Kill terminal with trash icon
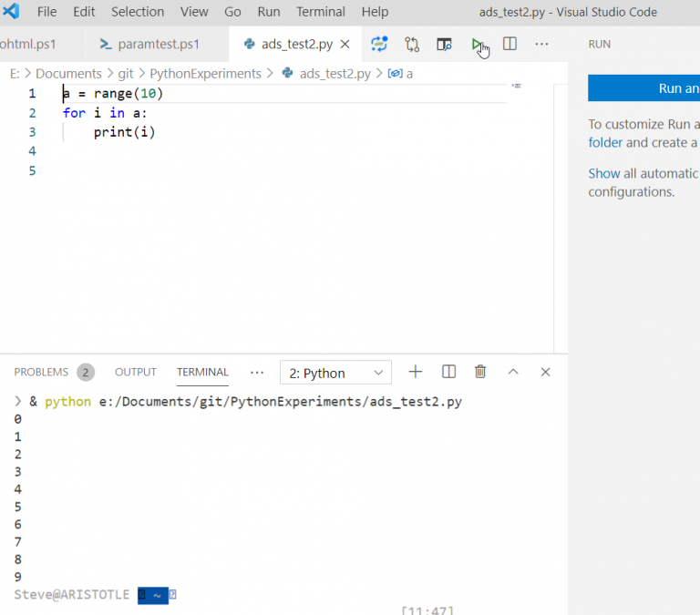This screenshot has width=700, height=615. coord(480,372)
